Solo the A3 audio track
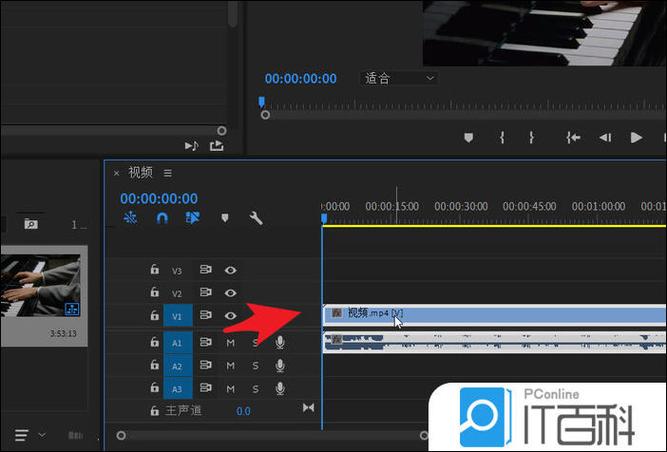The height and width of the screenshot is (452, 667). coord(255,389)
